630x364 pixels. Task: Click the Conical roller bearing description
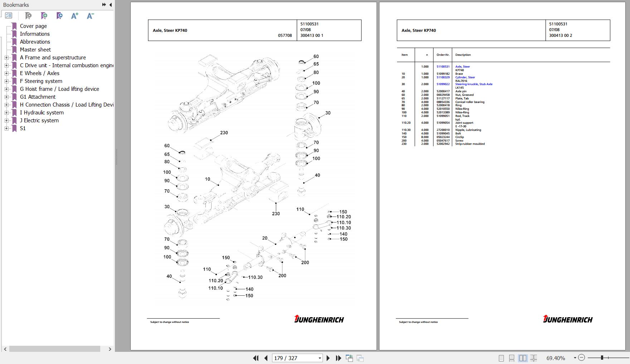[x=470, y=102]
